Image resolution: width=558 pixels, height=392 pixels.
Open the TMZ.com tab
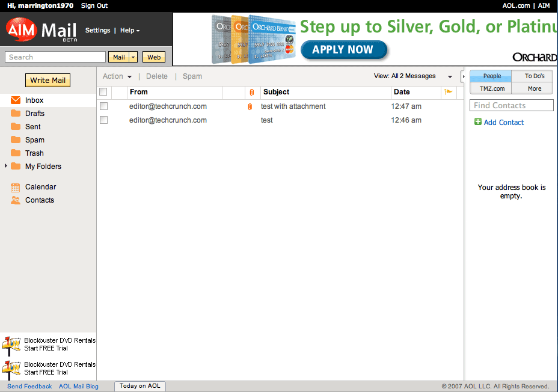pos(491,88)
